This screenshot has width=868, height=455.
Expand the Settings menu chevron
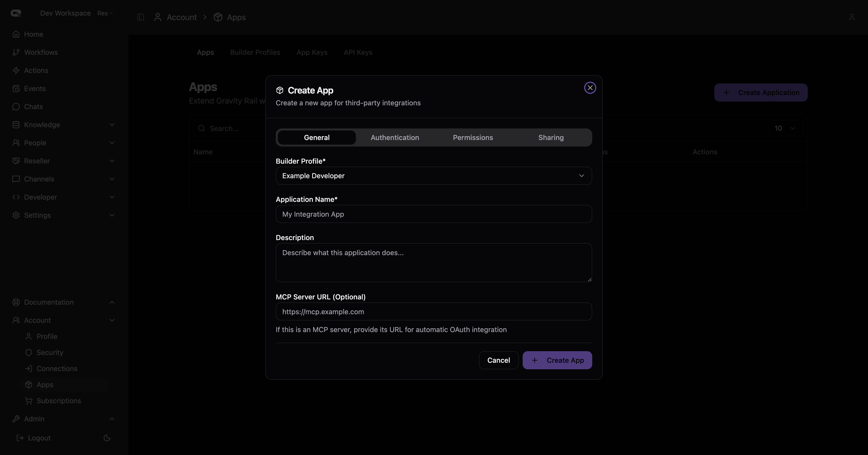(112, 215)
